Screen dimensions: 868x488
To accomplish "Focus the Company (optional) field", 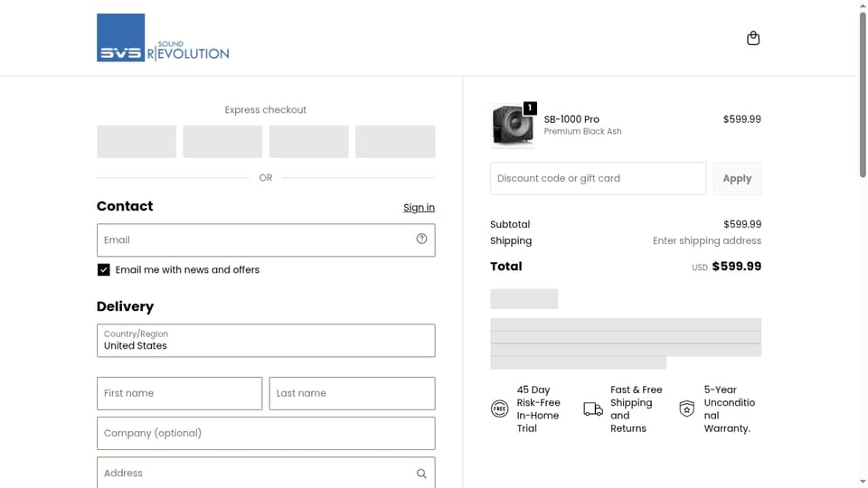I will (x=266, y=433).
